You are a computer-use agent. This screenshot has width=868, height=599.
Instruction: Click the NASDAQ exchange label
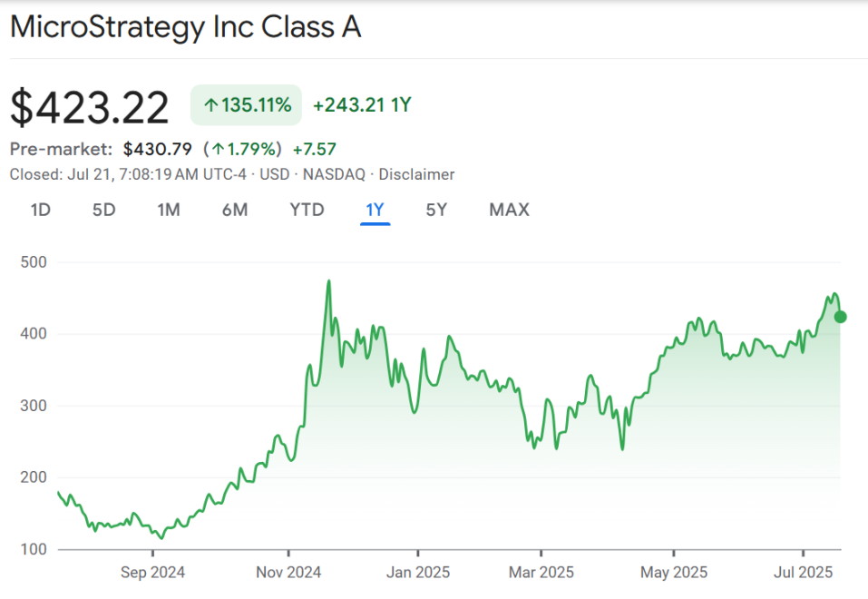336,174
